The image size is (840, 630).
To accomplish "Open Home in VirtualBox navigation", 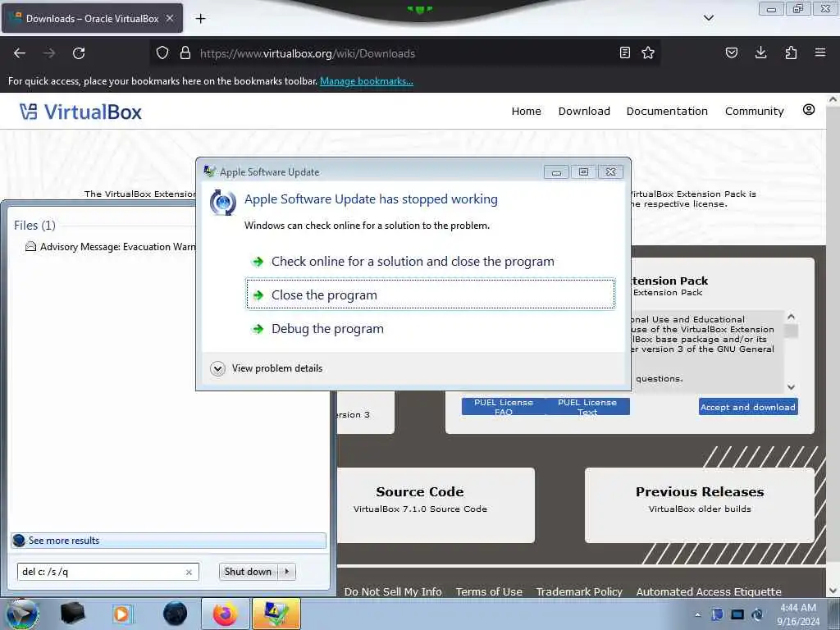I will pyautogui.click(x=526, y=111).
